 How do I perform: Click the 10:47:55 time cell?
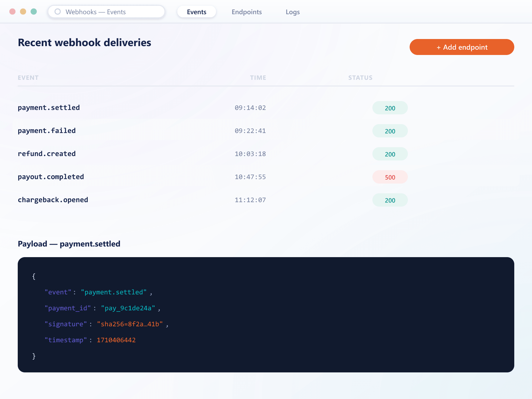tap(250, 177)
